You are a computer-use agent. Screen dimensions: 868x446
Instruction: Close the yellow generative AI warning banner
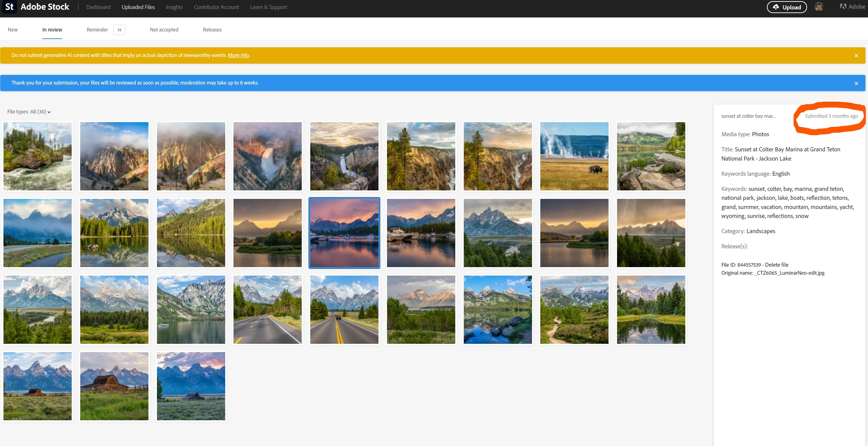coord(856,56)
